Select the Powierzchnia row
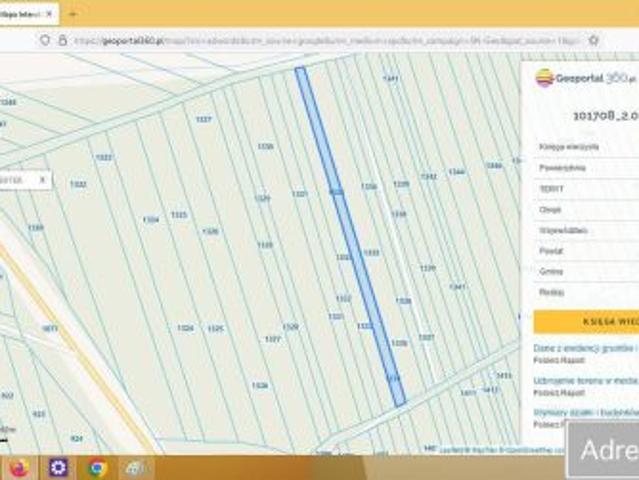Image resolution: width=639 pixels, height=480 pixels. point(586,167)
